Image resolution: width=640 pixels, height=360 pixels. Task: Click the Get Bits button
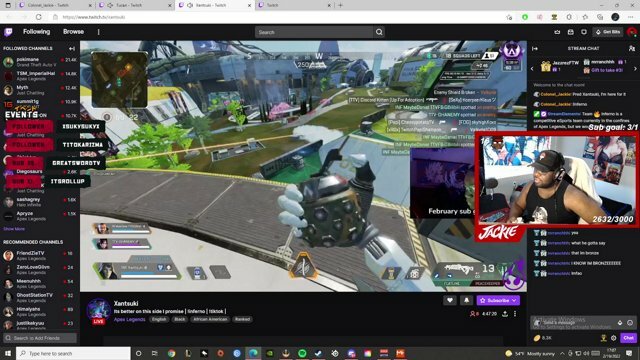pos(608,32)
